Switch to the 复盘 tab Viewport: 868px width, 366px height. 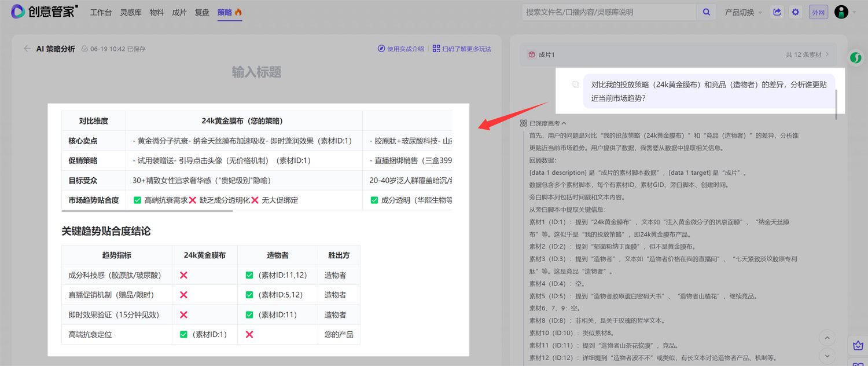point(202,12)
